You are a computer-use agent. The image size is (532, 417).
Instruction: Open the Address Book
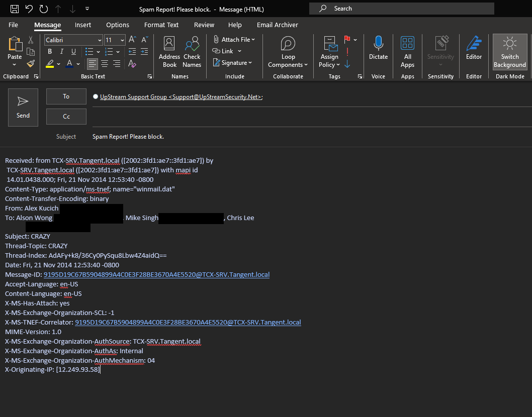click(x=169, y=52)
